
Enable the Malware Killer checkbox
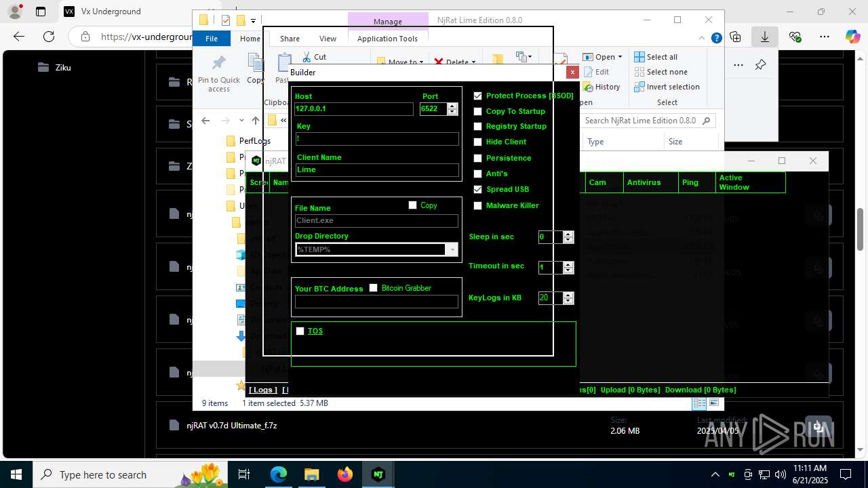[478, 205]
